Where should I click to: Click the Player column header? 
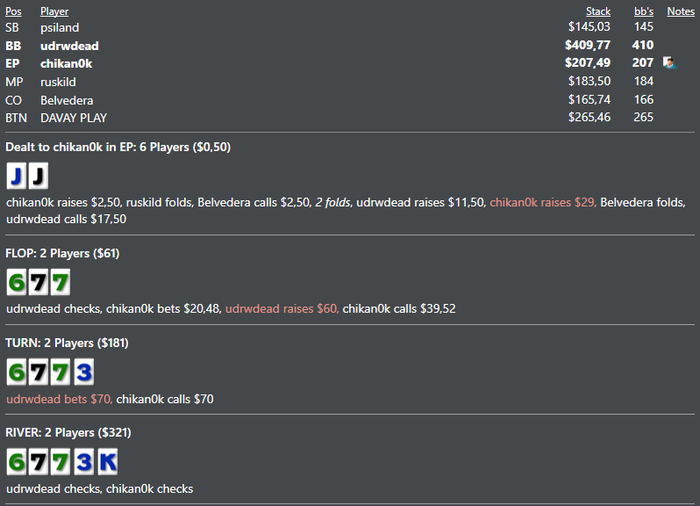click(54, 11)
